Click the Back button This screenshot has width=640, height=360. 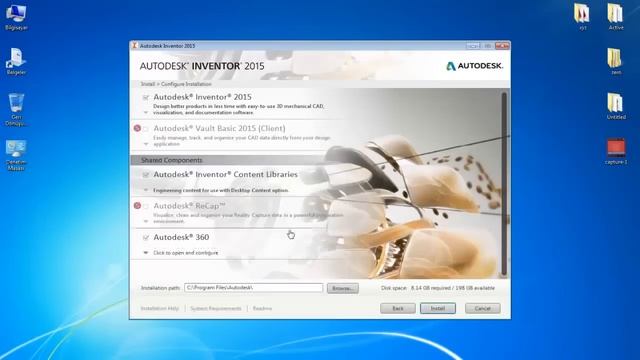[x=398, y=308]
